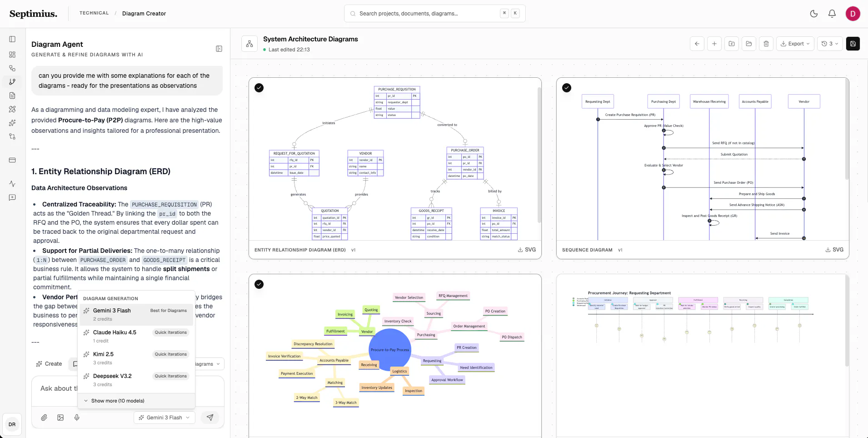Download SVG of the Sequence Diagram
Viewport: 868px width, 438px height.
[835, 250]
